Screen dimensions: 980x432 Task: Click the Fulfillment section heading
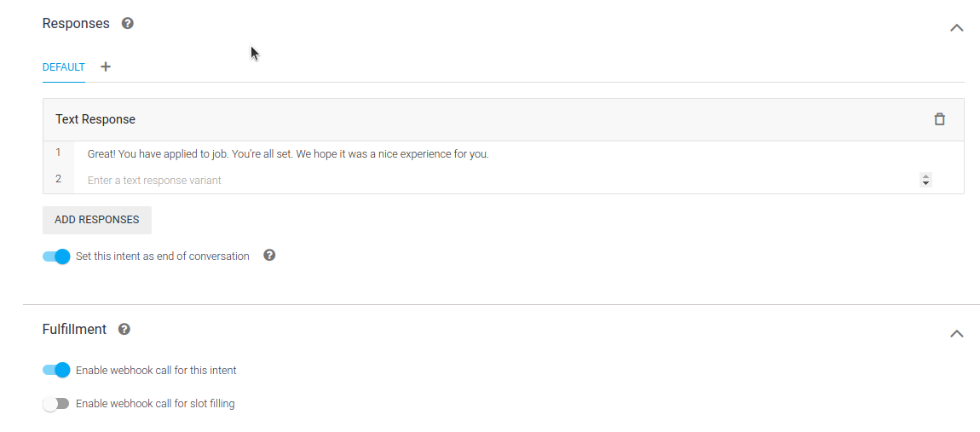tap(74, 329)
